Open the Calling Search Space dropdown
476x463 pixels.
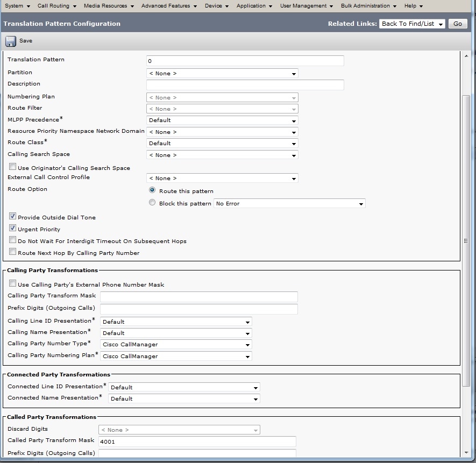coord(222,155)
